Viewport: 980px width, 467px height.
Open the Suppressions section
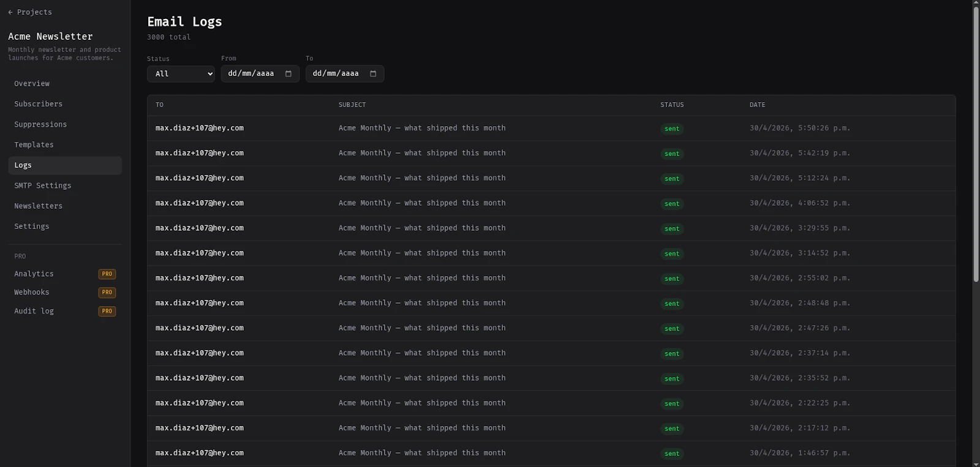coord(65,124)
